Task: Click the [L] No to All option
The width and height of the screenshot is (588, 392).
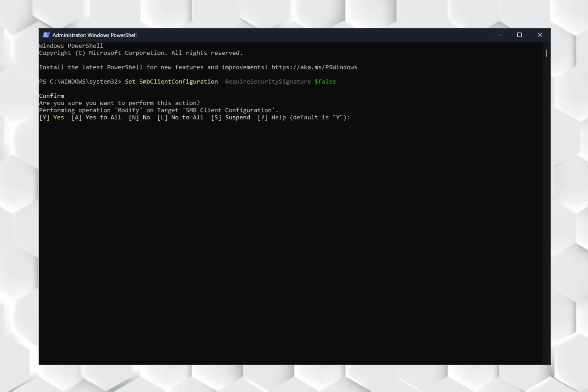Action: (180, 118)
